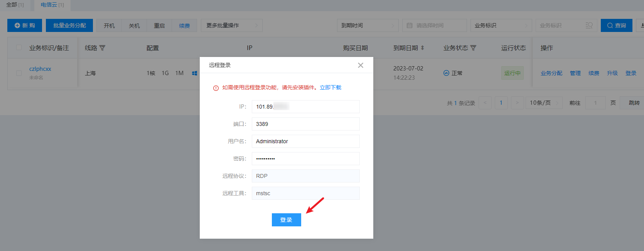Click the search list icon in 业务标识 field

tap(589, 25)
